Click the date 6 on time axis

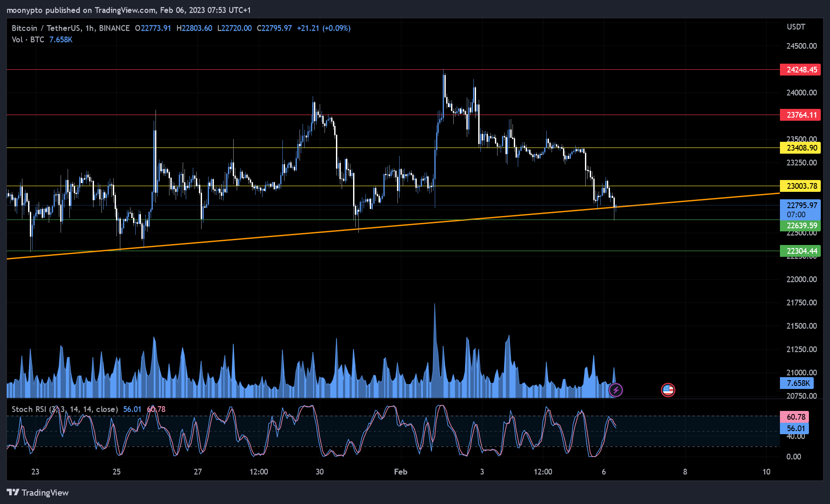pyautogui.click(x=604, y=472)
